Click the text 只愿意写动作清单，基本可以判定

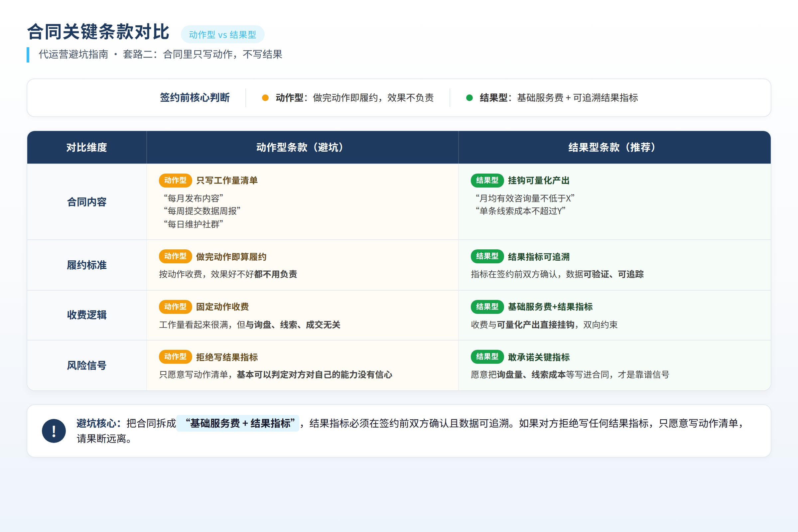(228, 375)
